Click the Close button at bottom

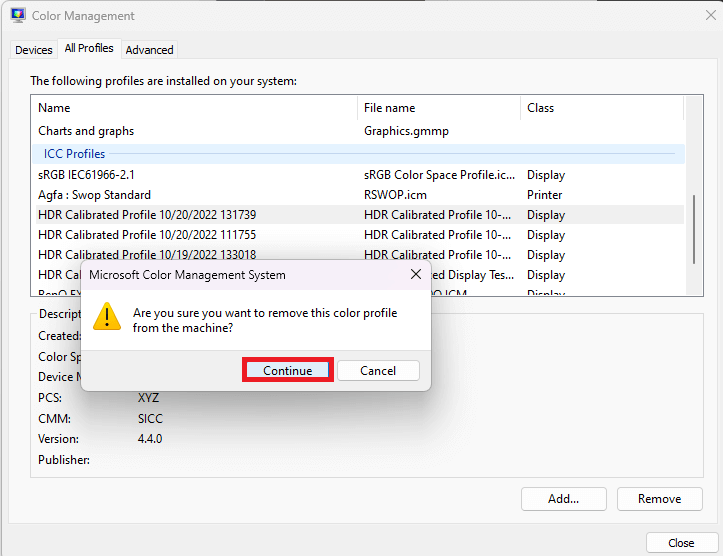681,543
